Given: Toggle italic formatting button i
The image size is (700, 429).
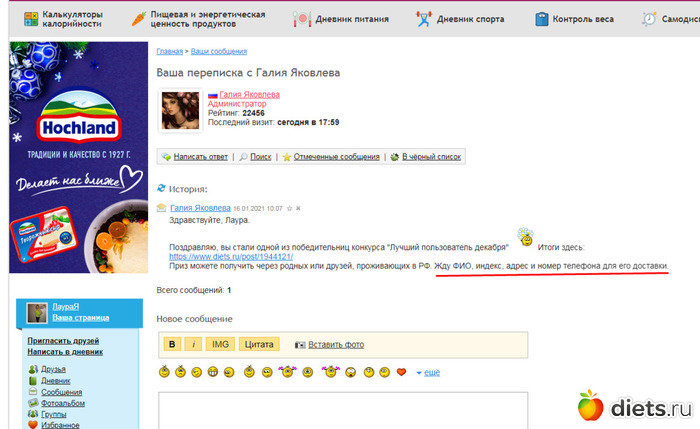Looking at the screenshot, I should [193, 345].
